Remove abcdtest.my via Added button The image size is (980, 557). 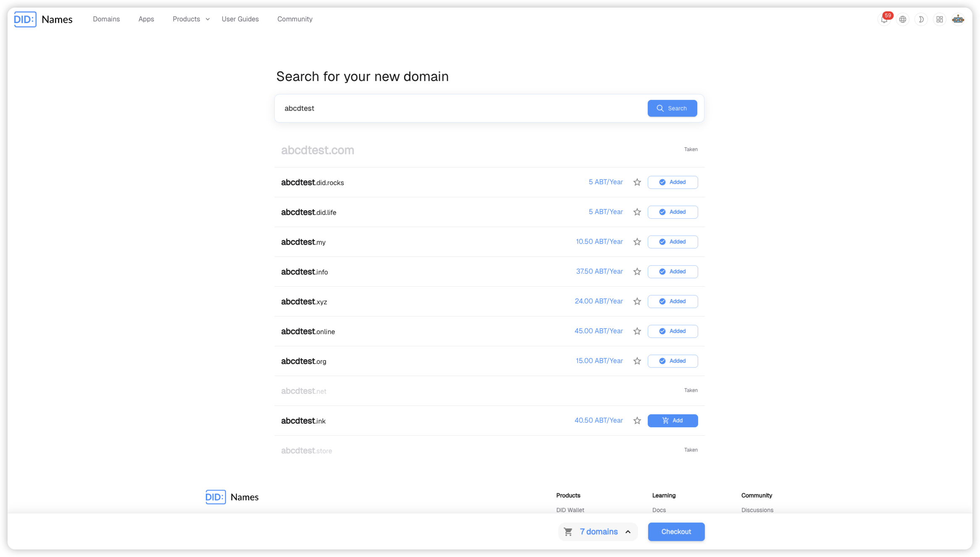673,242
